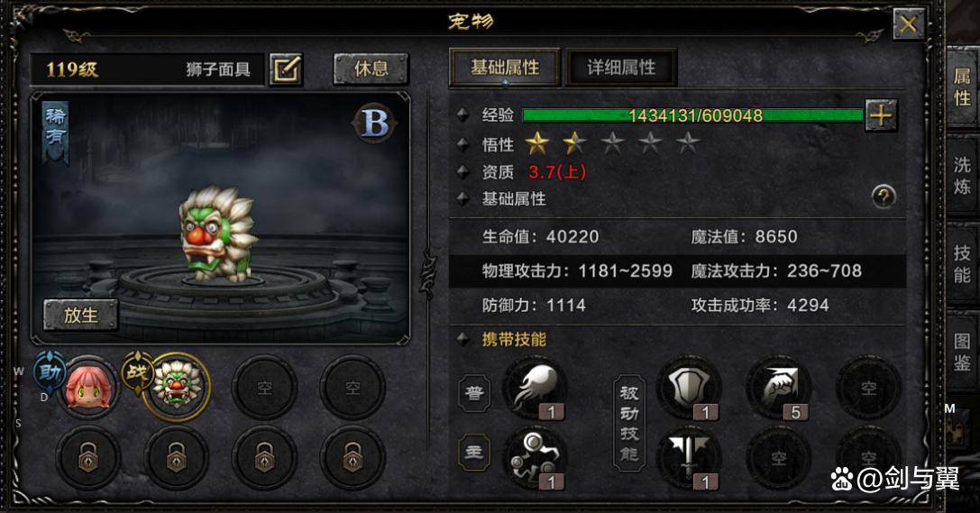The height and width of the screenshot is (513, 980).
Task: Switch to 详细属性 tab
Action: point(621,68)
